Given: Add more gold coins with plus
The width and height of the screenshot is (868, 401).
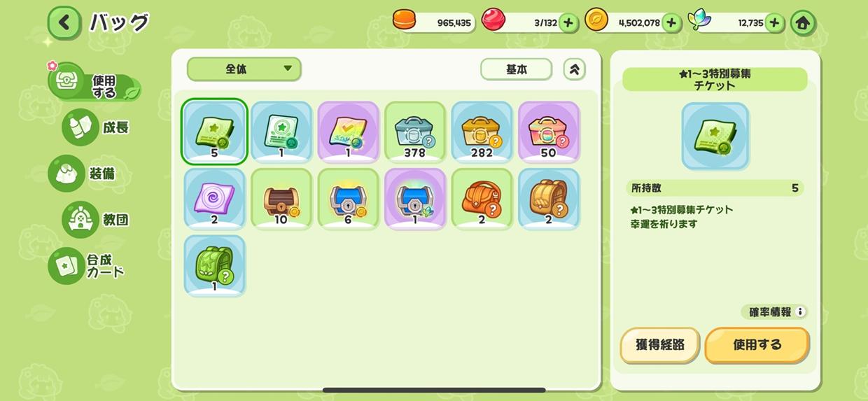Looking at the screenshot, I should click(x=672, y=23).
